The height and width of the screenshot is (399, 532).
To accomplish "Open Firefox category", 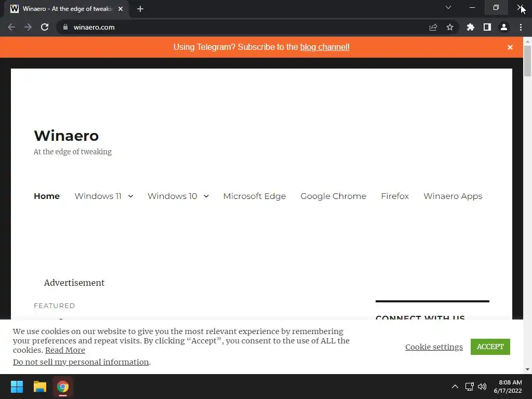I will [x=395, y=196].
